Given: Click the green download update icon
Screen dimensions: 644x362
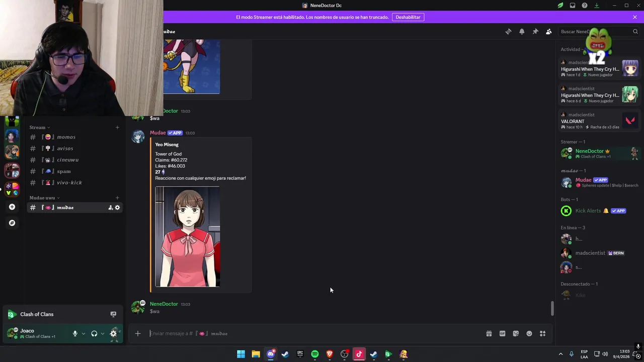Looking at the screenshot, I should pyautogui.click(x=597, y=6).
